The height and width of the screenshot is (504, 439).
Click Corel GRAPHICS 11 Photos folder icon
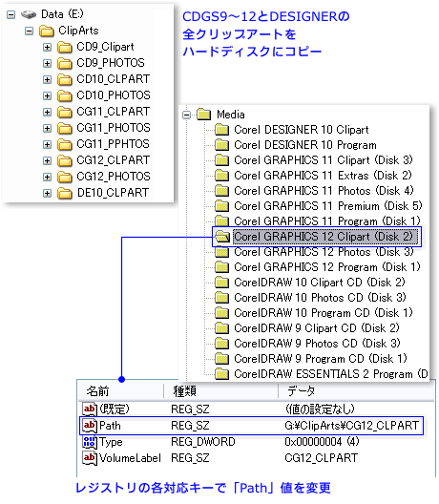coord(221,191)
